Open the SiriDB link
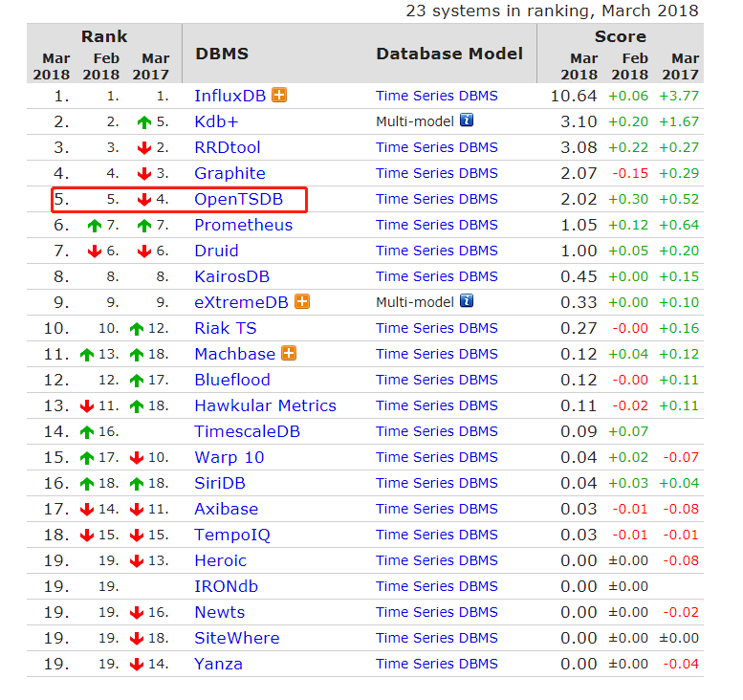Screen dimensions: 743x700 pos(220,484)
